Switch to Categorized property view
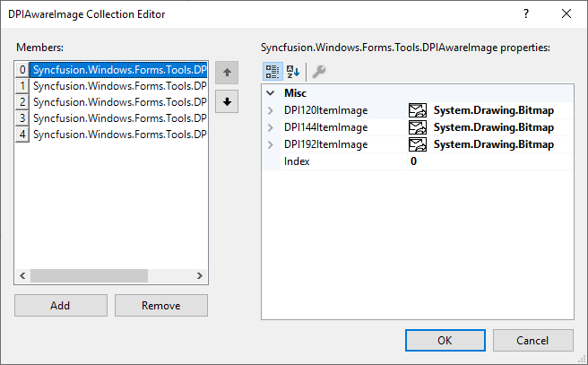588x365 pixels. 272,72
